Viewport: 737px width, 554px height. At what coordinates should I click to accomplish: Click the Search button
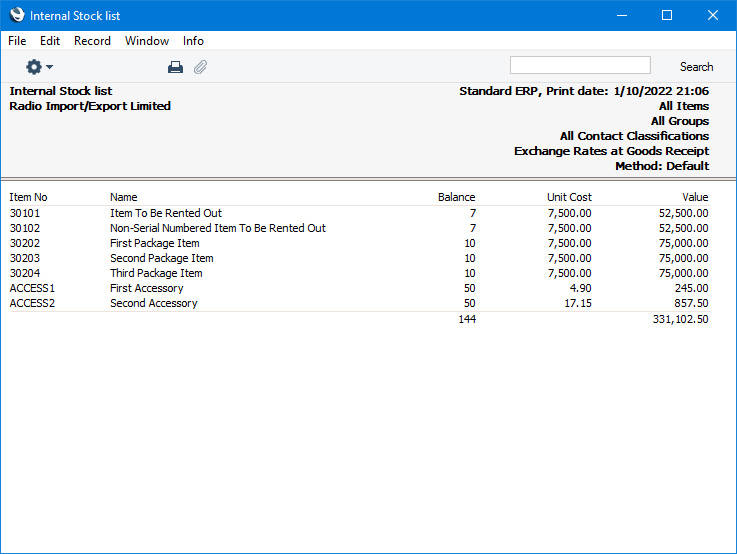(x=696, y=67)
